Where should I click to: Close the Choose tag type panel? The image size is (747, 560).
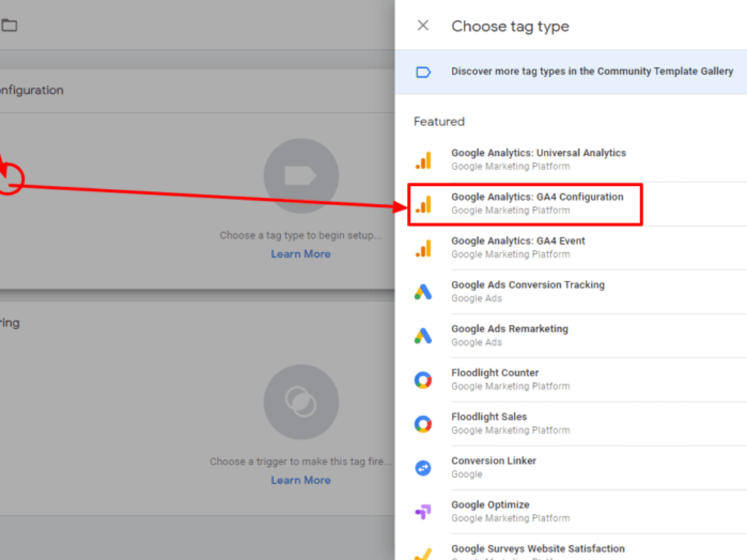coord(423,25)
